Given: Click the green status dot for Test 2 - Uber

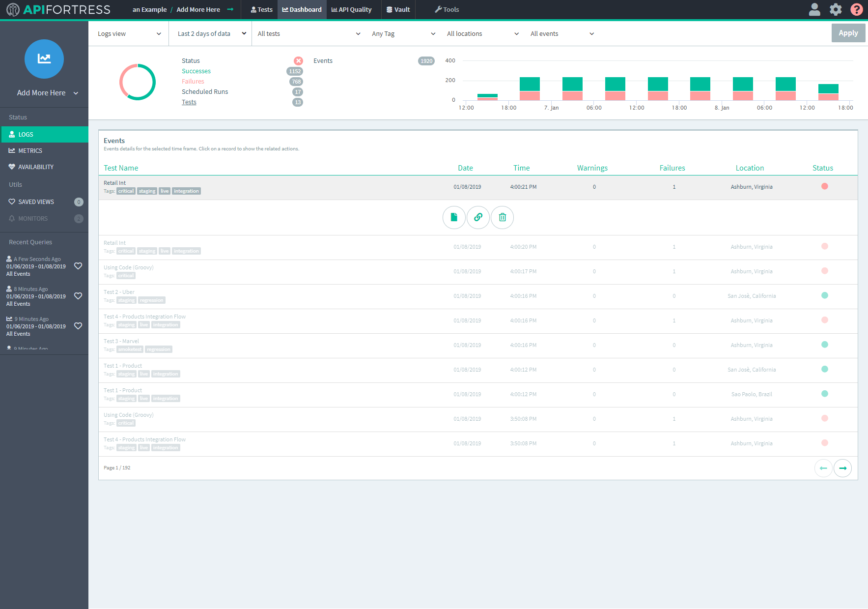Looking at the screenshot, I should pyautogui.click(x=825, y=295).
